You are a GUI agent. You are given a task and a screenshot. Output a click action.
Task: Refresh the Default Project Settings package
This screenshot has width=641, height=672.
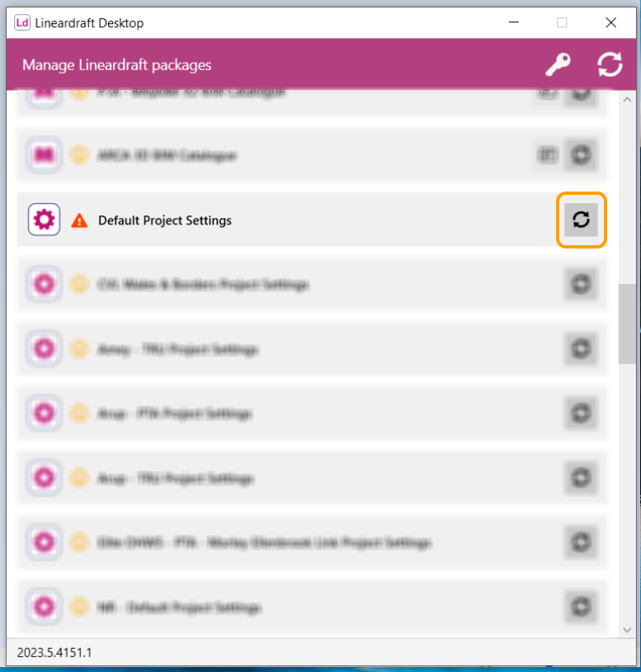point(581,220)
